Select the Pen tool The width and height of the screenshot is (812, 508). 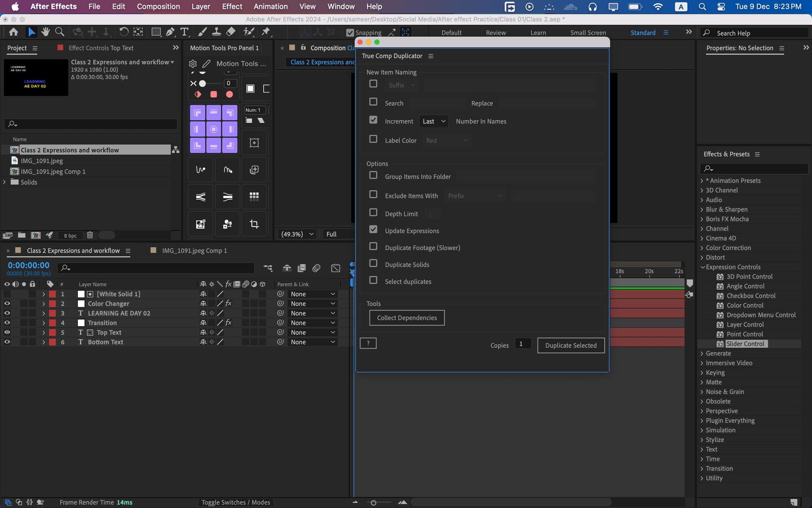pyautogui.click(x=170, y=32)
